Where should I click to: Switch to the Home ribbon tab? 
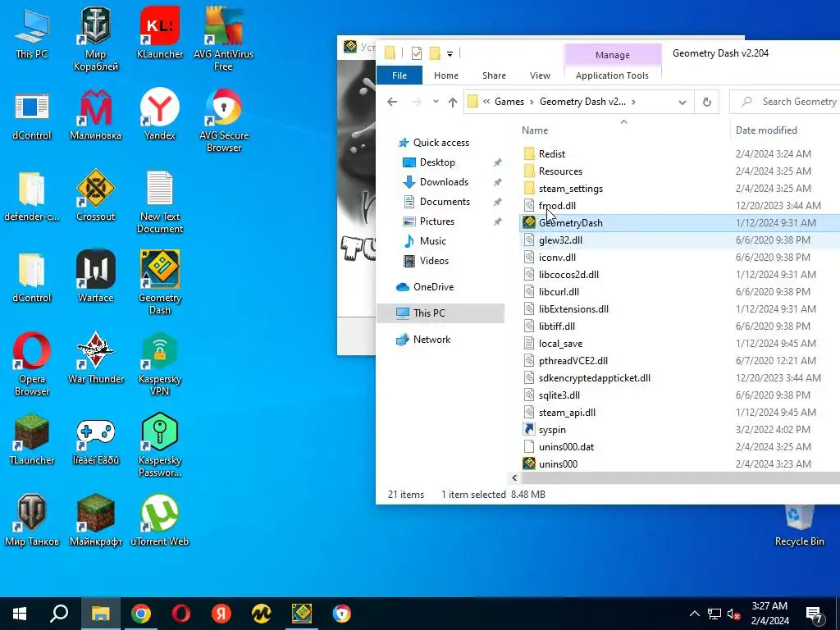point(445,75)
